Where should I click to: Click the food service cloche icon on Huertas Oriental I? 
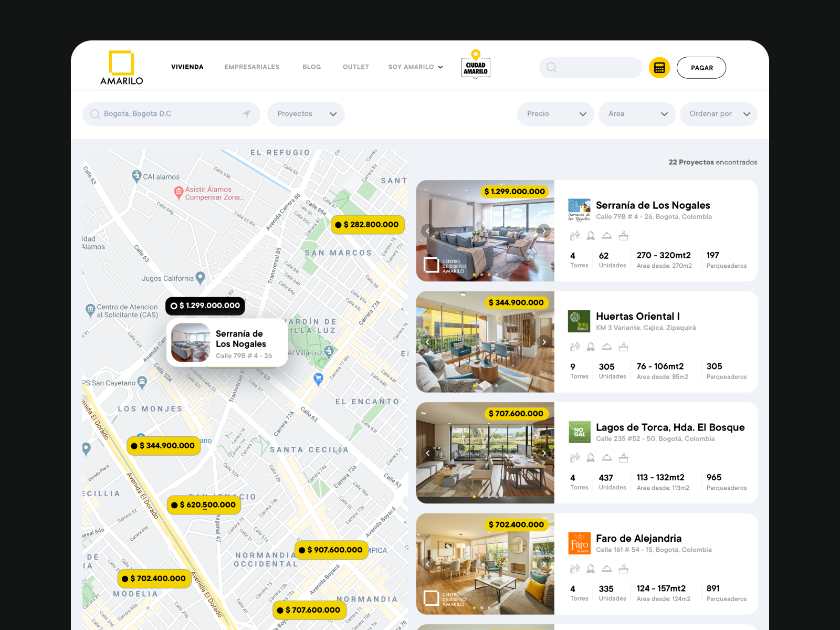point(607,346)
